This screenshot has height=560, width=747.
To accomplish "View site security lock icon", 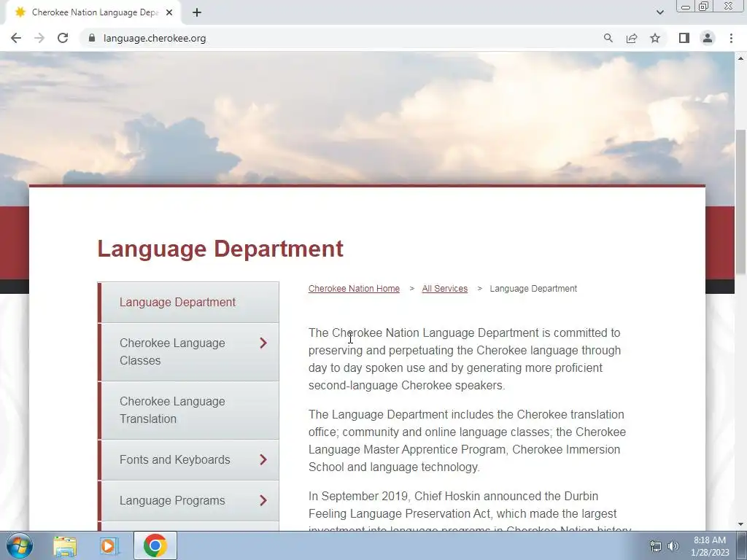I will 92,38.
